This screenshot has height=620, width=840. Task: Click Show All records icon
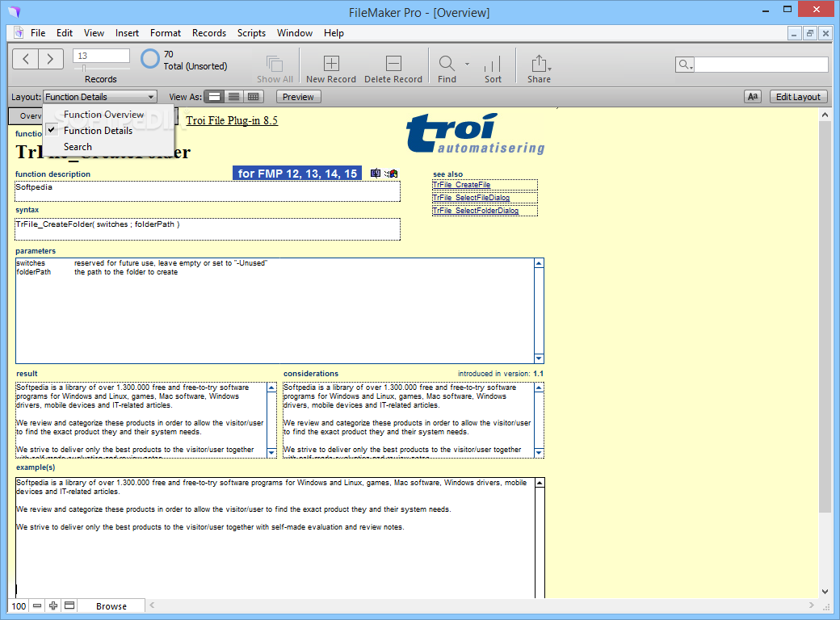coord(275,64)
